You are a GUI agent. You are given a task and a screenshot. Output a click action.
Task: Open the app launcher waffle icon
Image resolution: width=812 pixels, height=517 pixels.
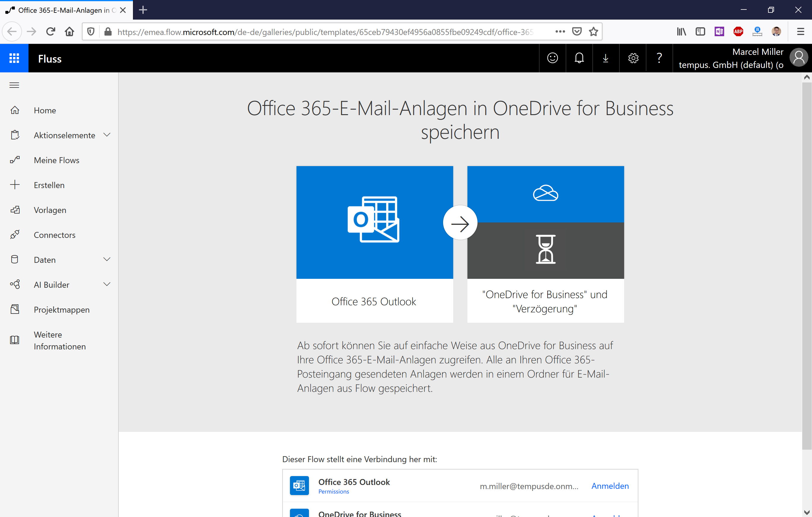(14, 58)
